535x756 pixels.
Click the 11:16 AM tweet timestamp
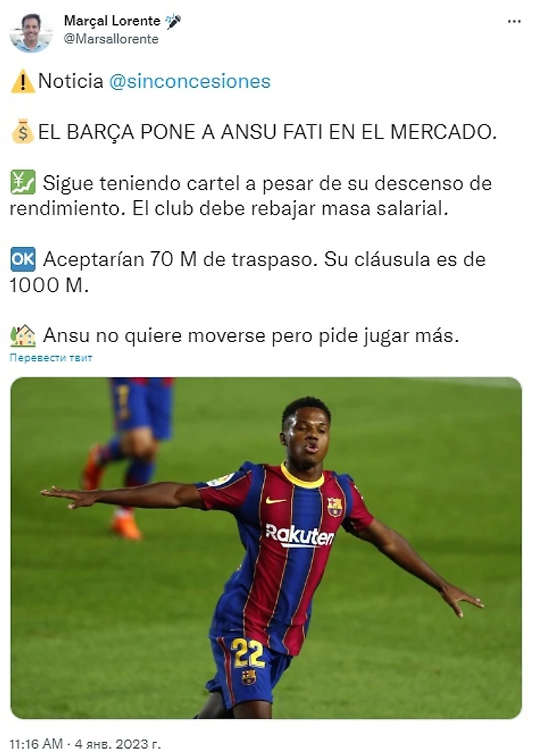click(36, 744)
